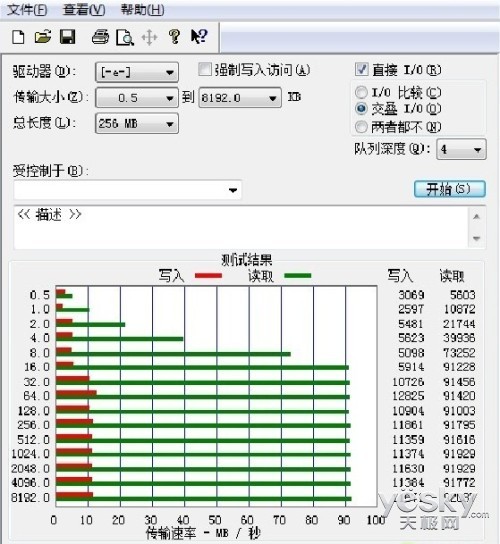Click the 8192.0 row label in chart

click(31, 498)
